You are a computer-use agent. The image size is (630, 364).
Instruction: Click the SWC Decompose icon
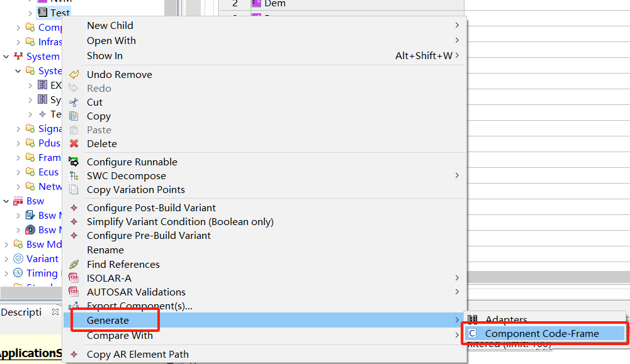pyautogui.click(x=74, y=176)
